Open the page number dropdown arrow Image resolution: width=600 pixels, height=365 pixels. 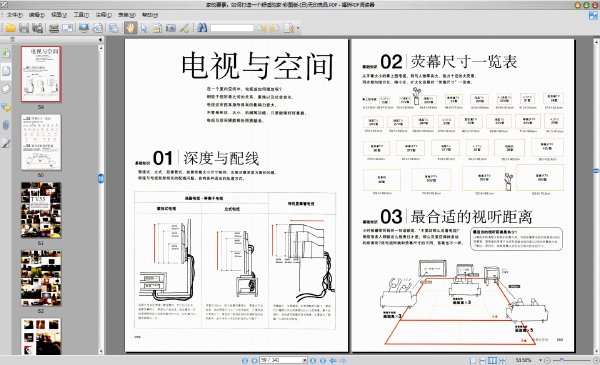pyautogui.click(x=305, y=360)
